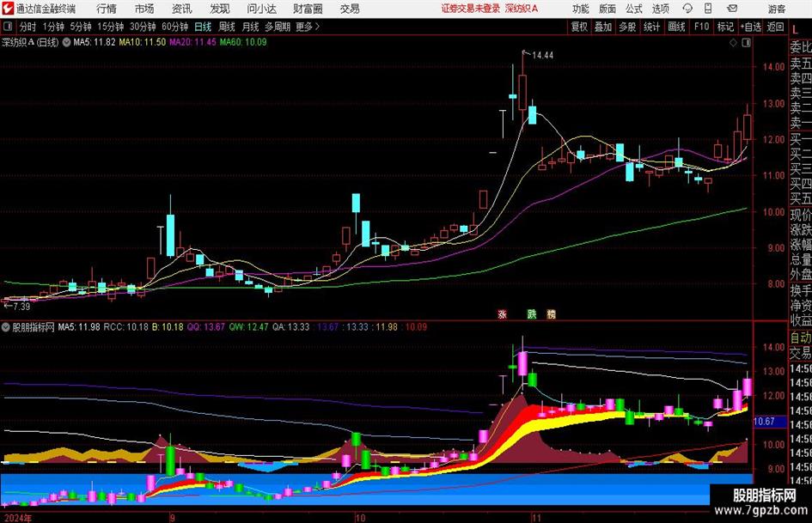Screen dimensions: 812x523
Task: Switch to 分时 chart period
Action: (28, 27)
